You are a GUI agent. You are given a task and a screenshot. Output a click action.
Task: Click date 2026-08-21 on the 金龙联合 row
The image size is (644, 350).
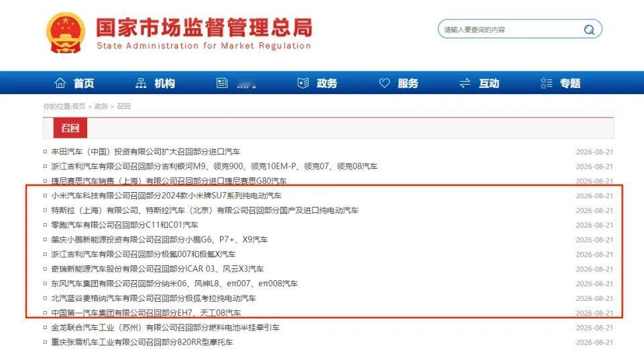594,329
